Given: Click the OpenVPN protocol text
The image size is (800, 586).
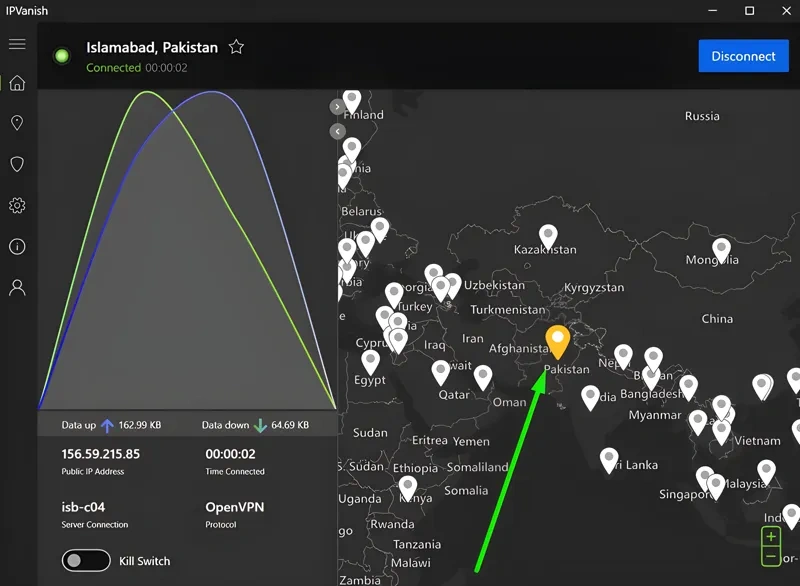Looking at the screenshot, I should pyautogui.click(x=235, y=507).
